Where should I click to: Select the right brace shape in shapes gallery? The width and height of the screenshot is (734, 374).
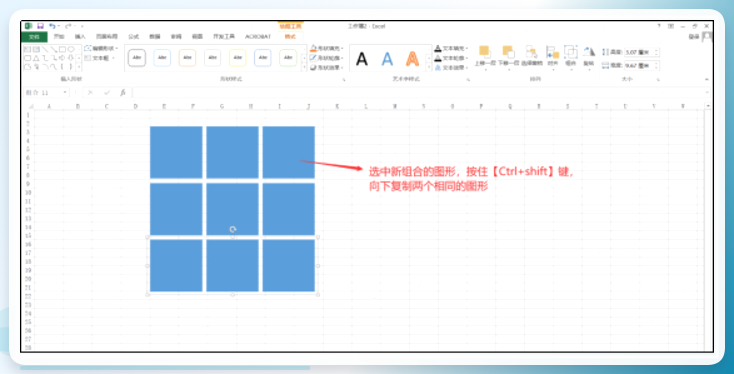click(71, 66)
